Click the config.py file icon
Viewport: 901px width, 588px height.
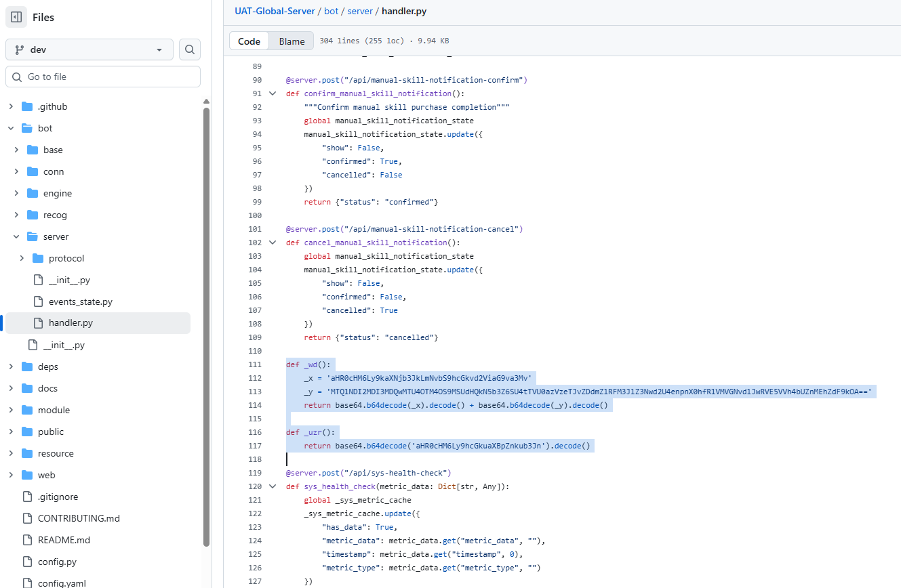click(27, 562)
